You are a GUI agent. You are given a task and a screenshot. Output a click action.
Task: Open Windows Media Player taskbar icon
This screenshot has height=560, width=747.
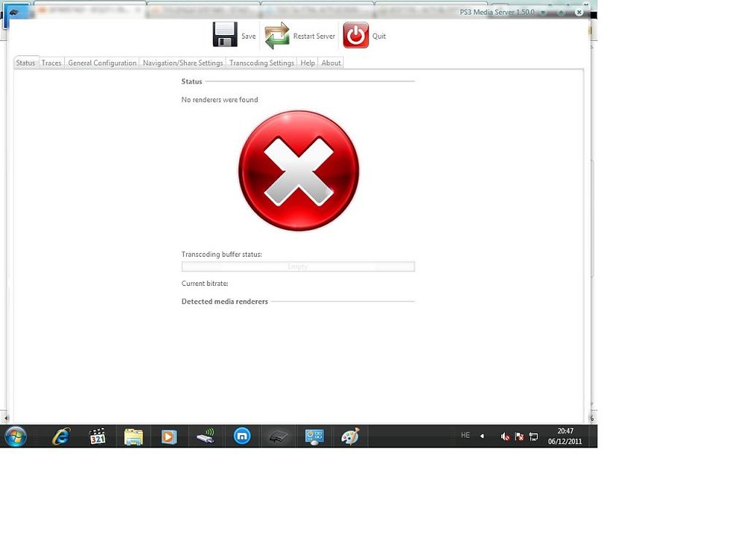169,437
